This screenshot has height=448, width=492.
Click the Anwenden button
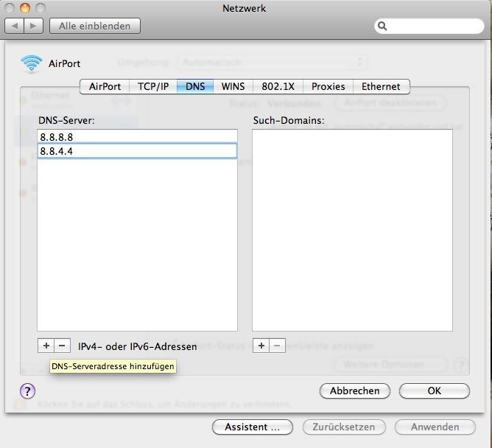pyautogui.click(x=435, y=427)
